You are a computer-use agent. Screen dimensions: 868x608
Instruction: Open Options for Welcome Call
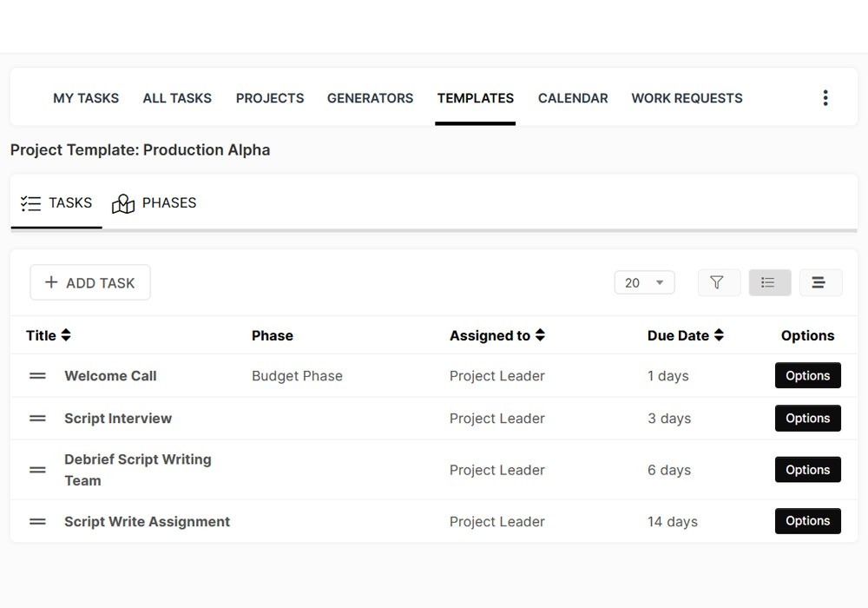tap(807, 376)
